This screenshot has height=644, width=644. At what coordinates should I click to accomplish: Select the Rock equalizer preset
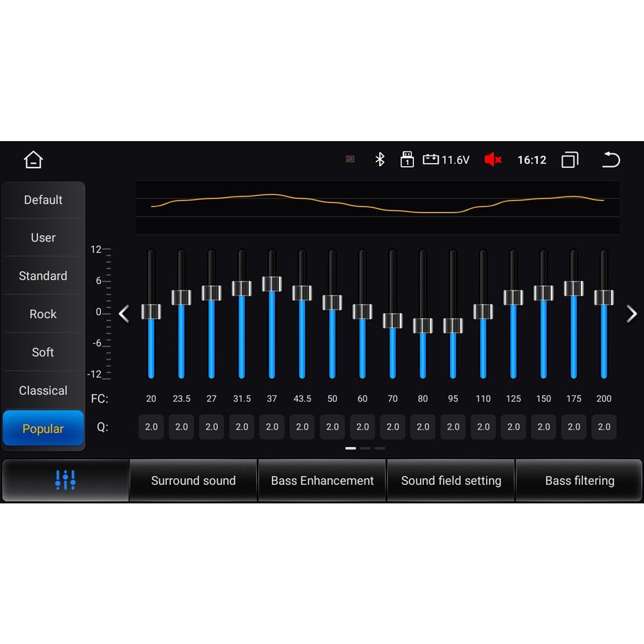pyautogui.click(x=43, y=314)
